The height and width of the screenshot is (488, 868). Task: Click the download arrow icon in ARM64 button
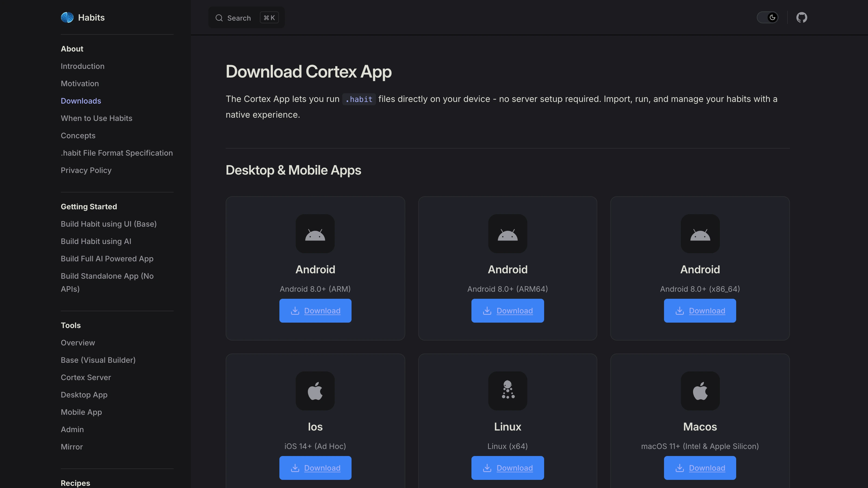(x=487, y=310)
